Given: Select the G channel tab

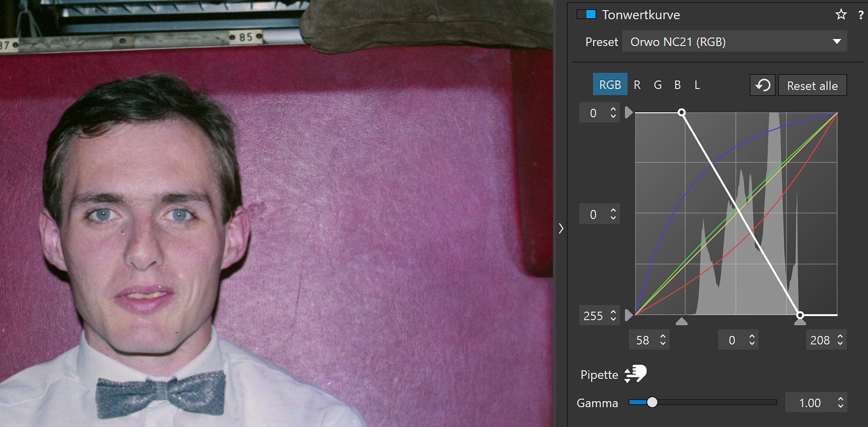Looking at the screenshot, I should pos(658,85).
